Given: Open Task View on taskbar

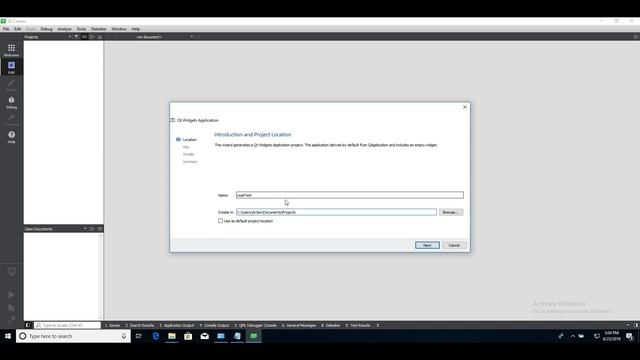Looking at the screenshot, I should click(139, 336).
